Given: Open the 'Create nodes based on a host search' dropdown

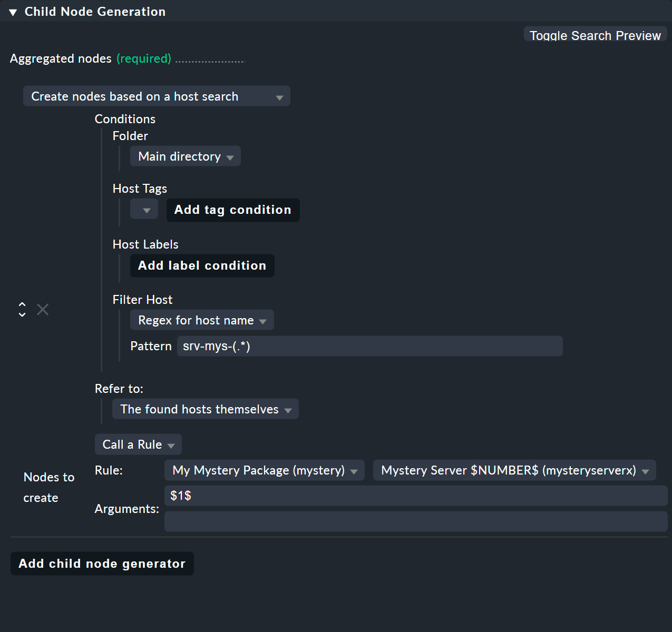Looking at the screenshot, I should click(280, 96).
